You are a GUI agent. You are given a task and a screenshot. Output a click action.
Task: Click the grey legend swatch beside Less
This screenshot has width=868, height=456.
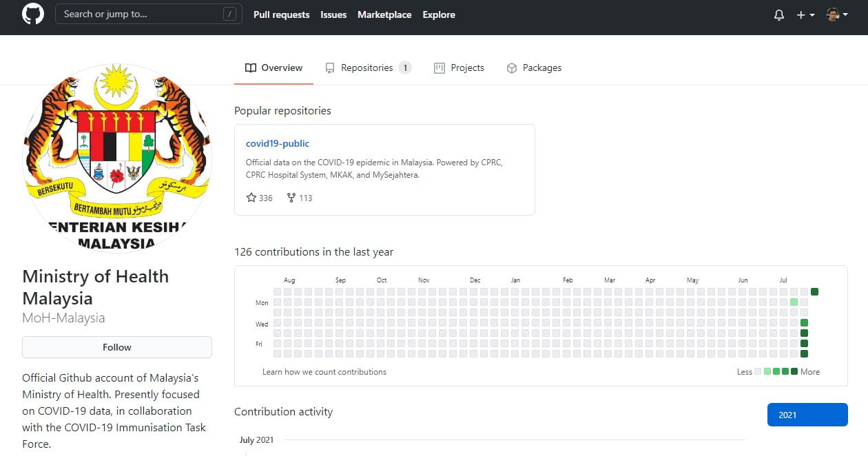coord(758,371)
